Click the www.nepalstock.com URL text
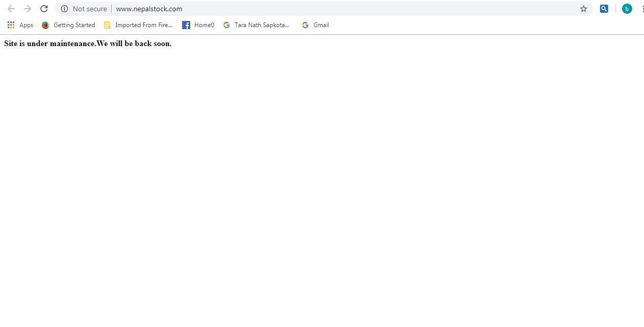Viewport: 644px width, 327px height. point(149,9)
